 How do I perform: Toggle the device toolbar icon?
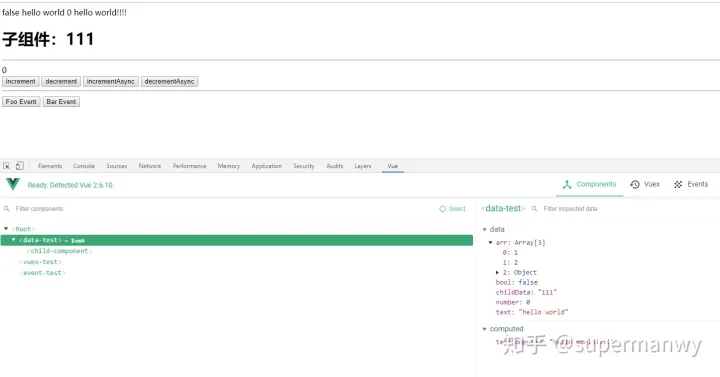coord(20,166)
